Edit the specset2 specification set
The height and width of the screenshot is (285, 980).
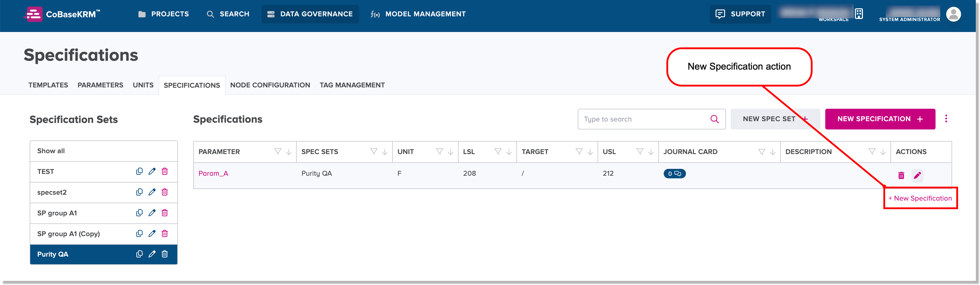coord(152,192)
